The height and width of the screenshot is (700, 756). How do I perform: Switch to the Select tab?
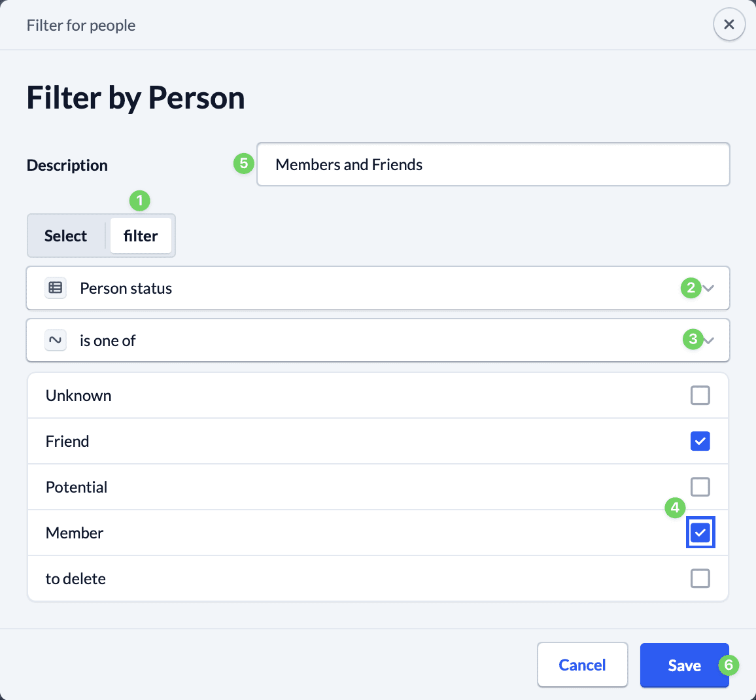65,236
